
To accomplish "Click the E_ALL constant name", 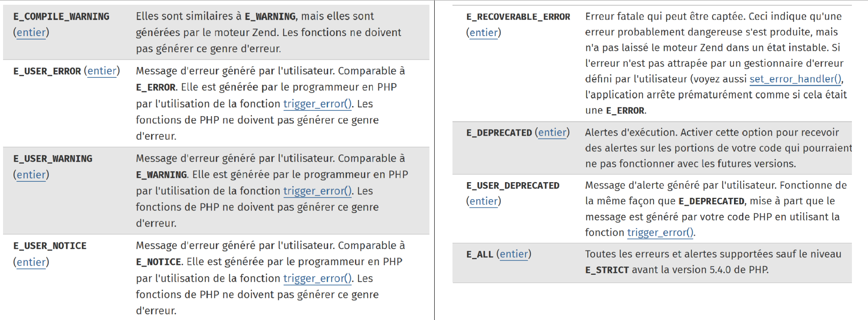I will click(479, 254).
